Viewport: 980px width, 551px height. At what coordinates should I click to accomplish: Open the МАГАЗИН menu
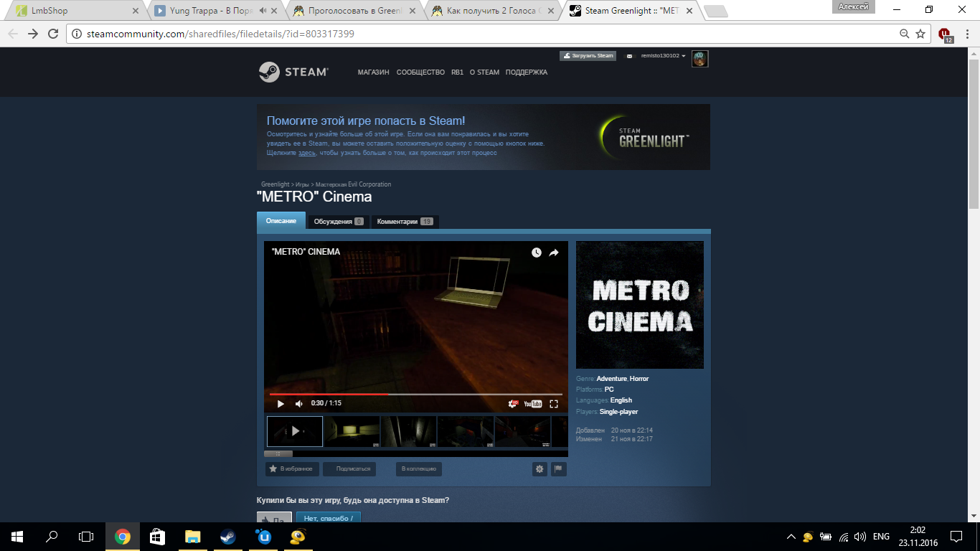click(373, 72)
